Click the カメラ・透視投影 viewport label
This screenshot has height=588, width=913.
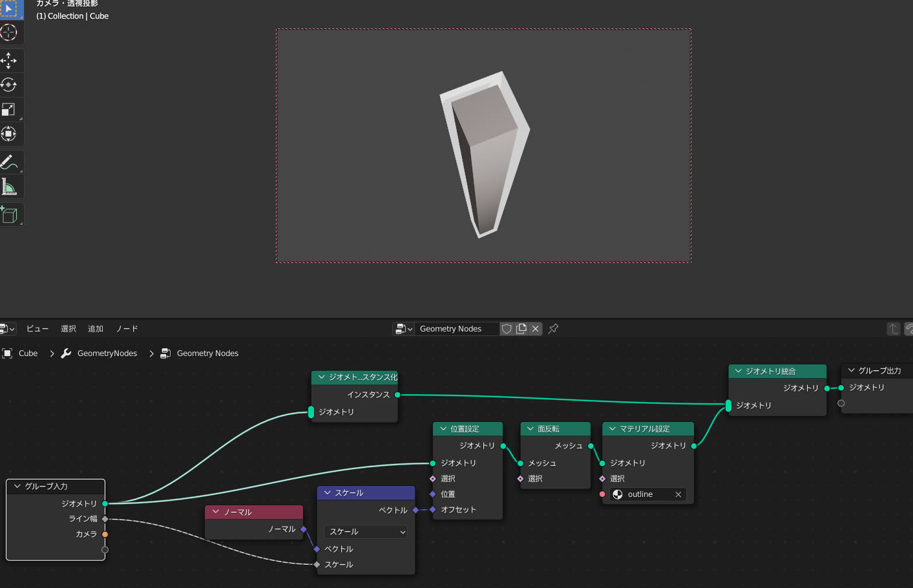[67, 4]
